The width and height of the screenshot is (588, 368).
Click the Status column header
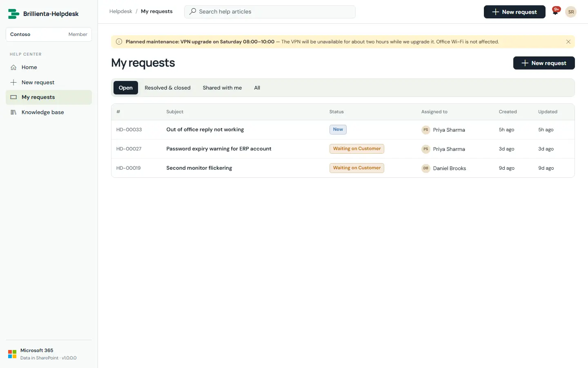(x=336, y=112)
